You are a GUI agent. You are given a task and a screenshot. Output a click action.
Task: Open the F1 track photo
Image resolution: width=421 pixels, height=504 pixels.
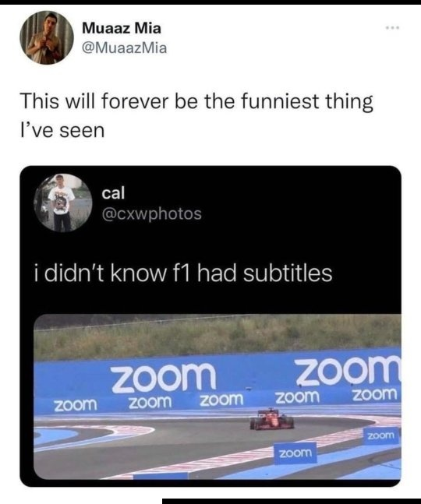pos(218,397)
